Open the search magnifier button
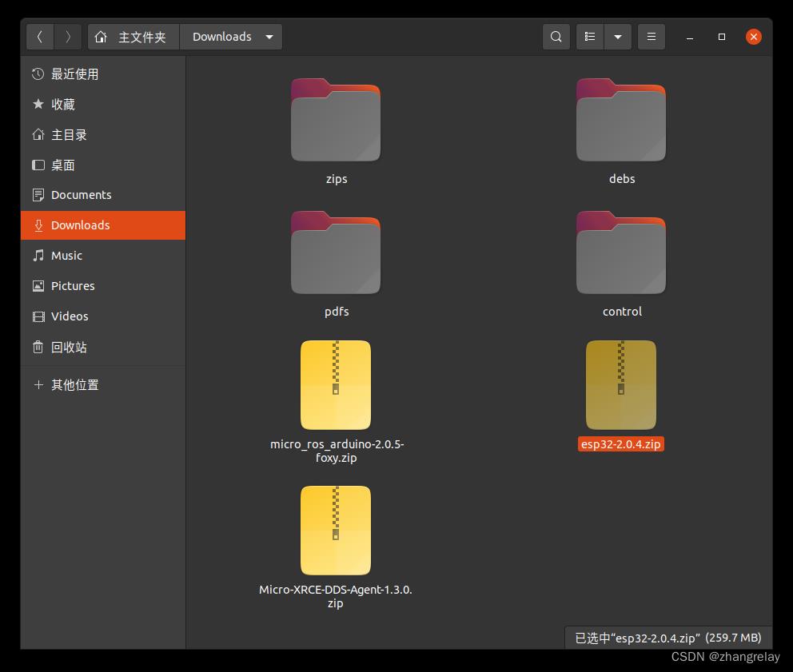Image resolution: width=793 pixels, height=672 pixels. click(x=556, y=37)
